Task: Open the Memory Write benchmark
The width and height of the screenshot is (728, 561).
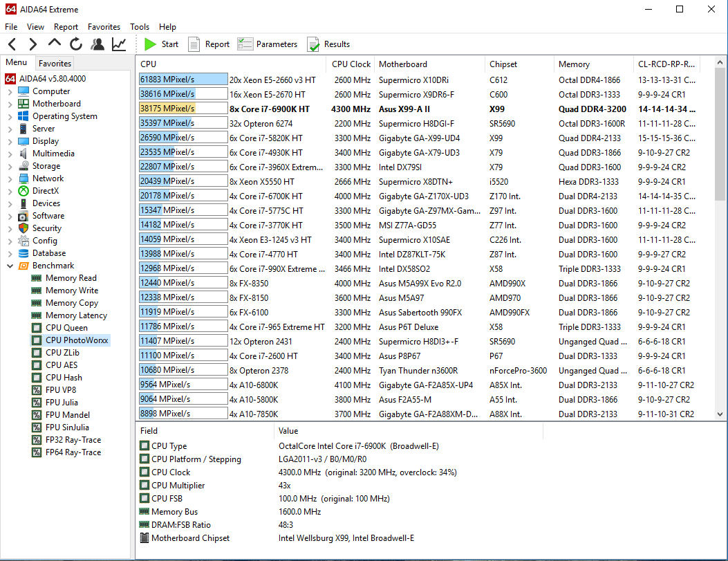Action: coord(71,291)
